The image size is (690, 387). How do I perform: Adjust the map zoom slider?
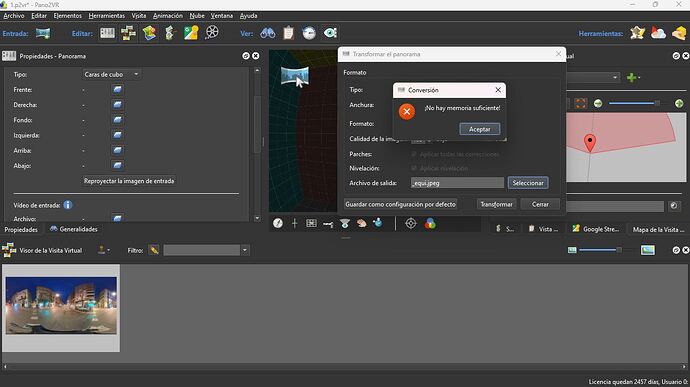[634, 103]
